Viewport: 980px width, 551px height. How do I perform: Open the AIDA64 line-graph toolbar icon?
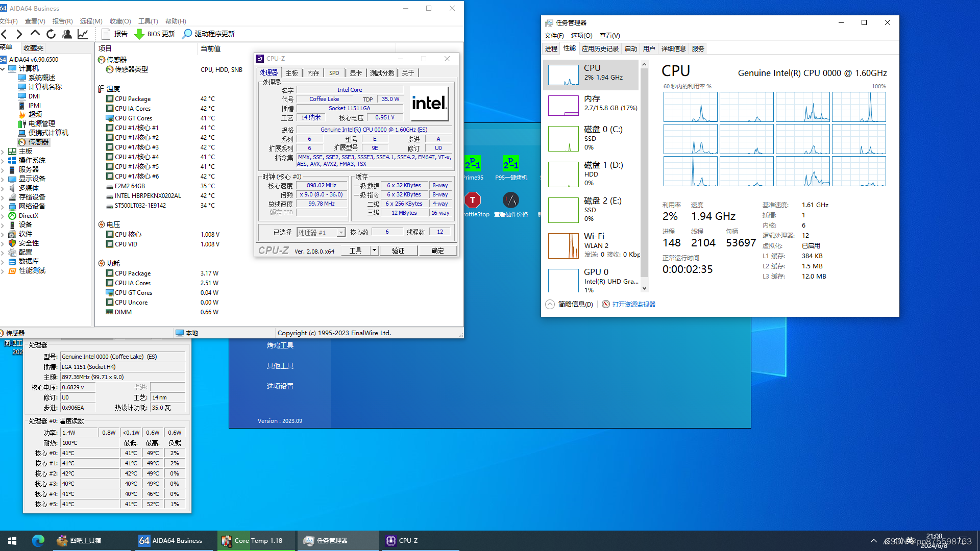[83, 34]
